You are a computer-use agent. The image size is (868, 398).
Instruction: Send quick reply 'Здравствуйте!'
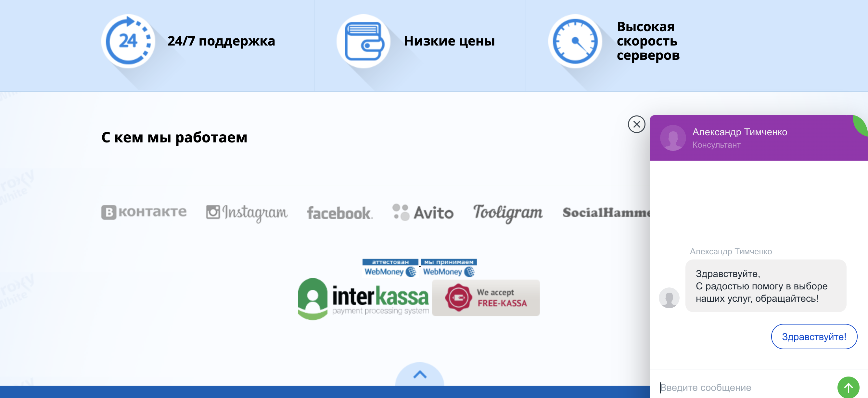(x=814, y=336)
